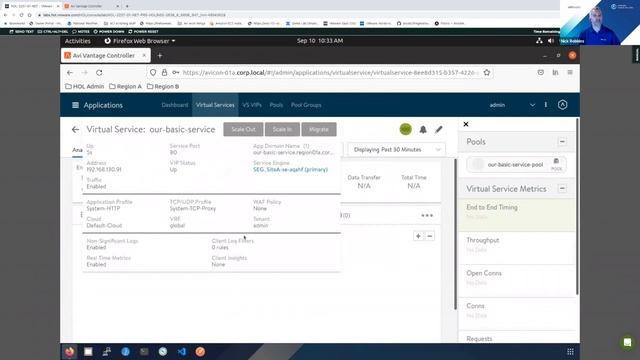Click the Migrate button

point(319,129)
